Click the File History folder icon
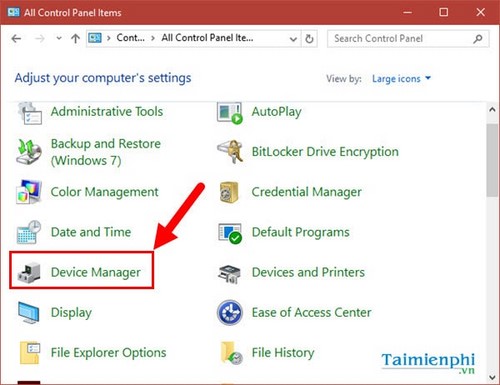The width and height of the screenshot is (500, 385). 231,353
